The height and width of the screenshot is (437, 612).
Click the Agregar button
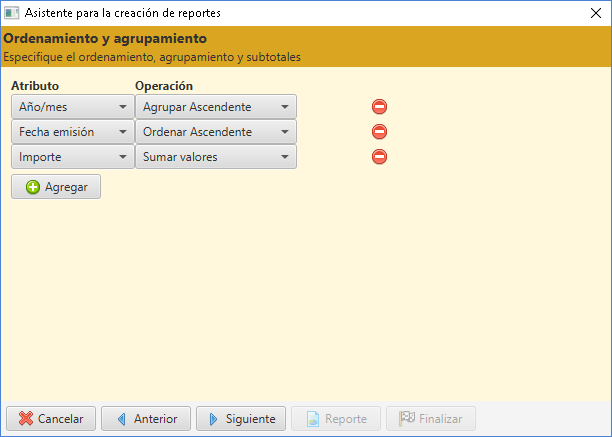(56, 187)
